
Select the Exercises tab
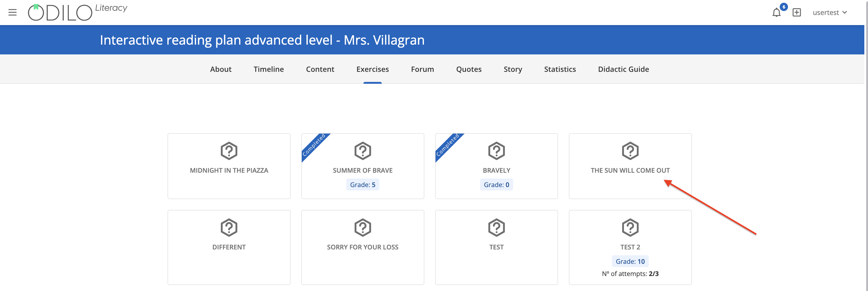click(372, 69)
